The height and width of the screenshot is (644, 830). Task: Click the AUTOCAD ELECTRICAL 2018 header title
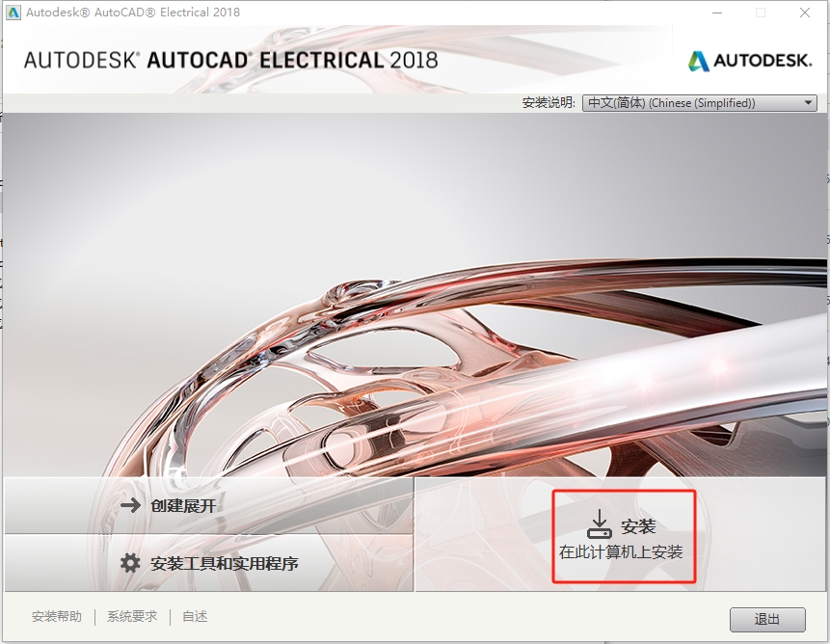click(x=230, y=60)
